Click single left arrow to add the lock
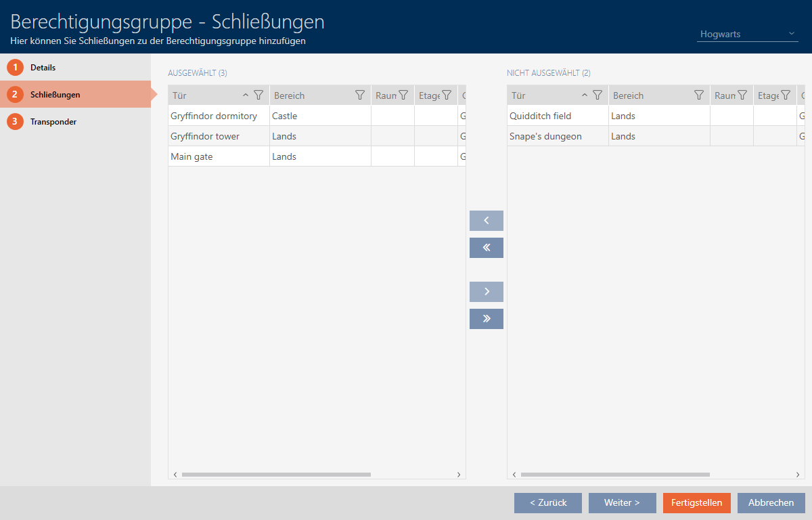Viewport: 812px width, 520px height. tap(486, 221)
